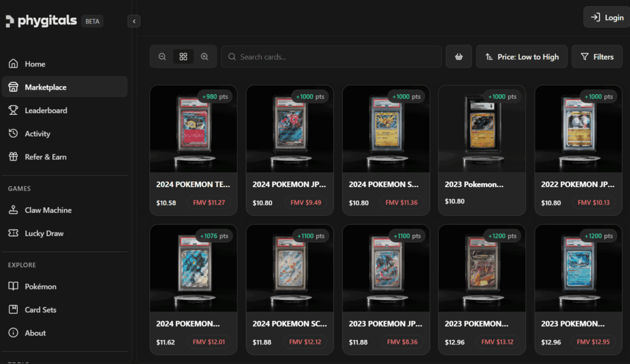
Task: Click the Search cards input field
Action: tap(332, 57)
